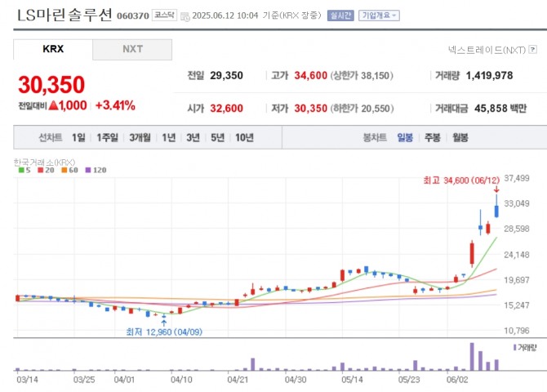Click the 최고 34,600 high marker arrow
The width and height of the screenshot is (547, 392).
point(496,189)
